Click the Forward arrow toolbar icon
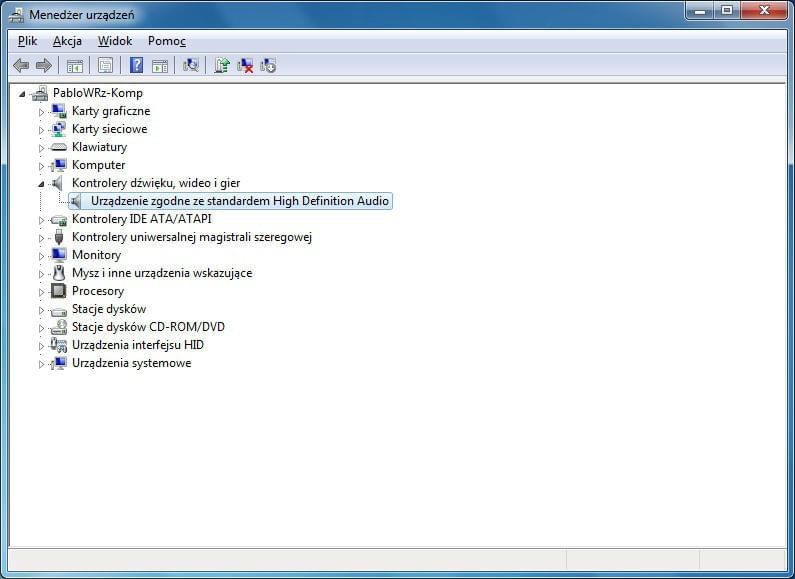 (44, 65)
